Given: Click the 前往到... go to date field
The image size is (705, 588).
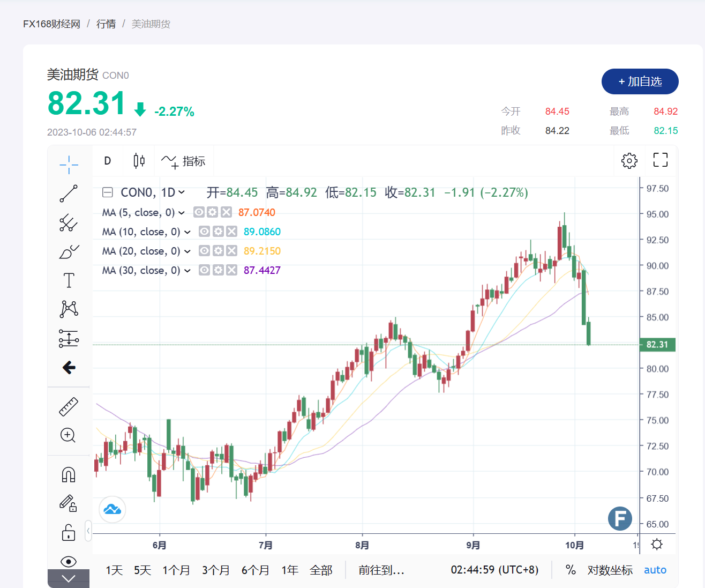Looking at the screenshot, I should click(x=381, y=570).
